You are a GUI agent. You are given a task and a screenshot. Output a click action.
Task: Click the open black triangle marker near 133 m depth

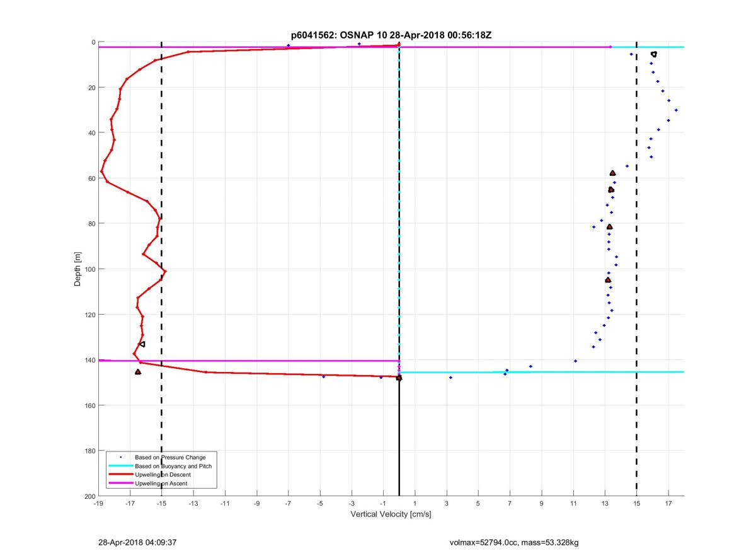point(142,344)
